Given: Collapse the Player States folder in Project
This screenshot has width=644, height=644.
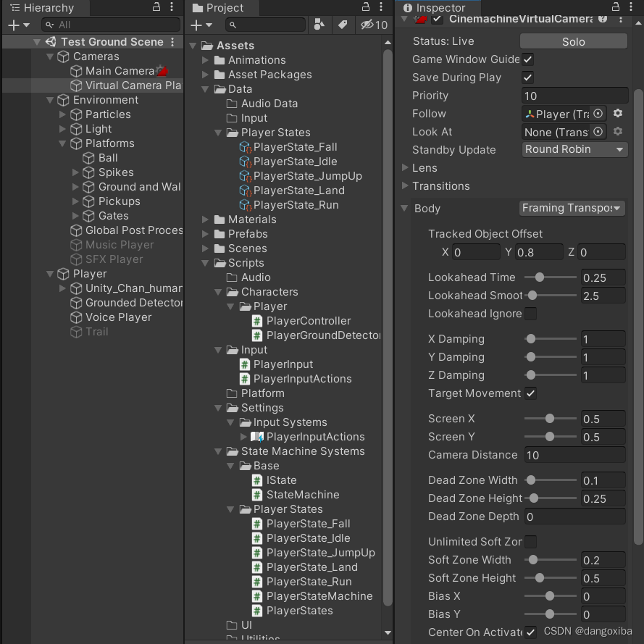Looking at the screenshot, I should [x=219, y=132].
